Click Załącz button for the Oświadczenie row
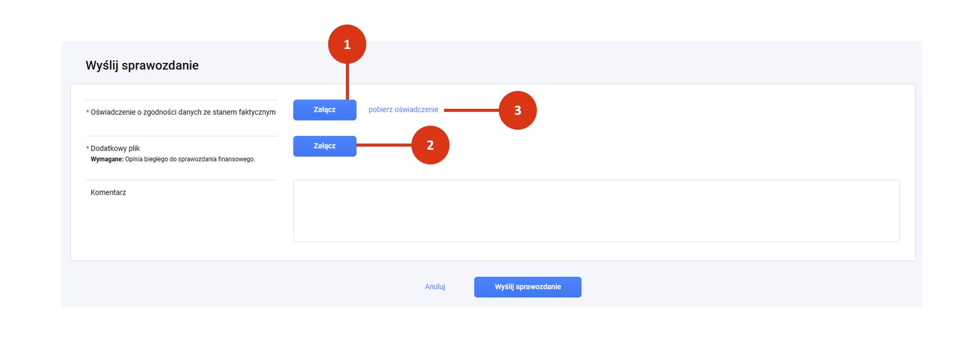The image size is (980, 354). point(324,110)
